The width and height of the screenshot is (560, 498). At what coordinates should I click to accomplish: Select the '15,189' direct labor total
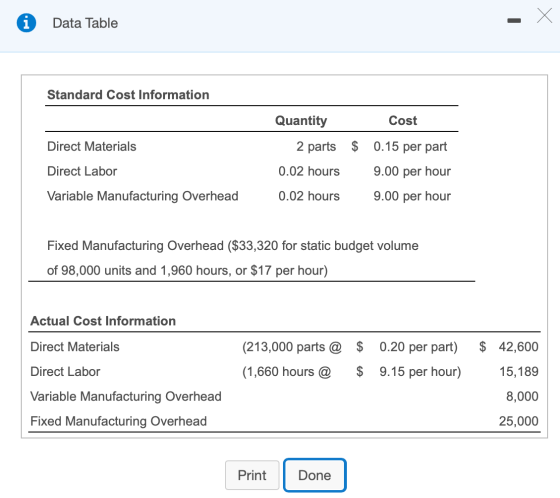point(519,372)
